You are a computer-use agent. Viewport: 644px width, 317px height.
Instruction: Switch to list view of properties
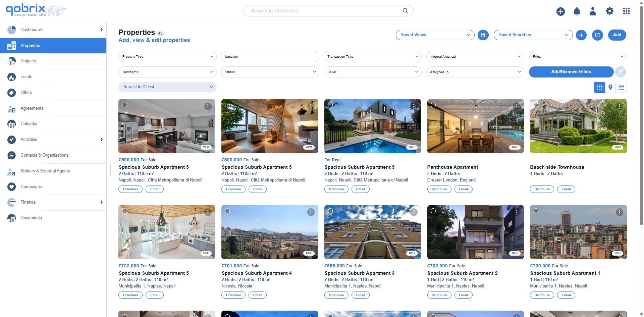point(621,87)
